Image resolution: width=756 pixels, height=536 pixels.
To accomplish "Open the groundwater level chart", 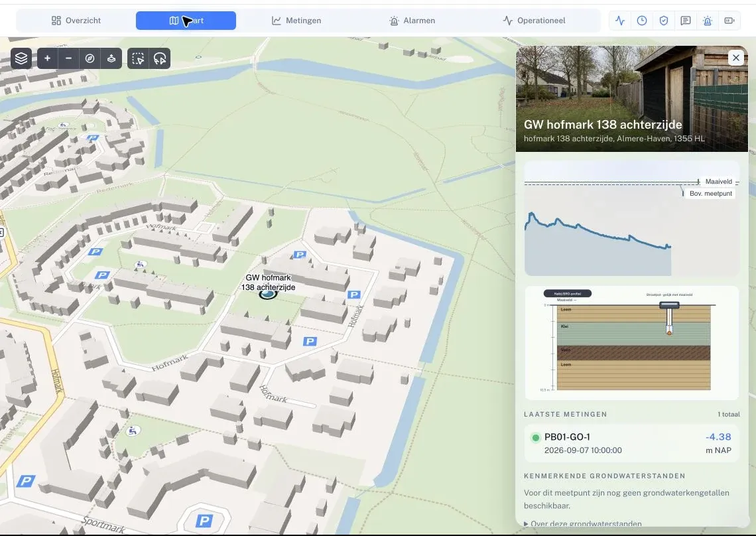I will [631, 218].
